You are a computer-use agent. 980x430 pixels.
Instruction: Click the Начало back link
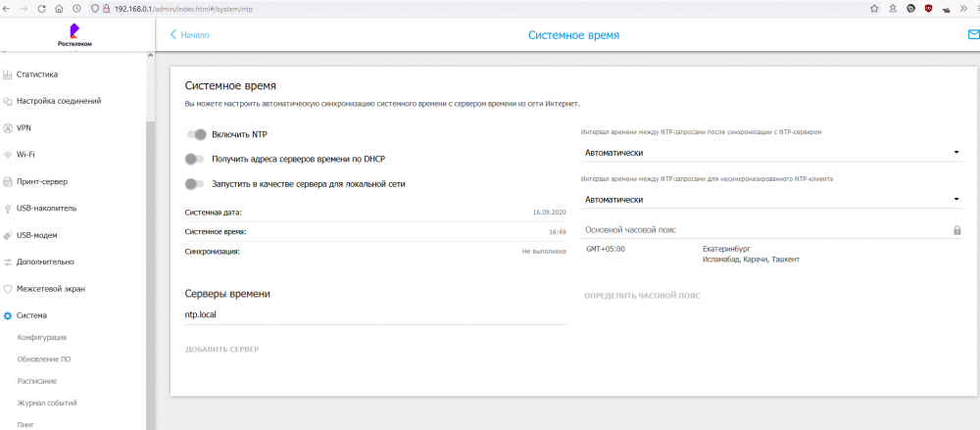[190, 35]
